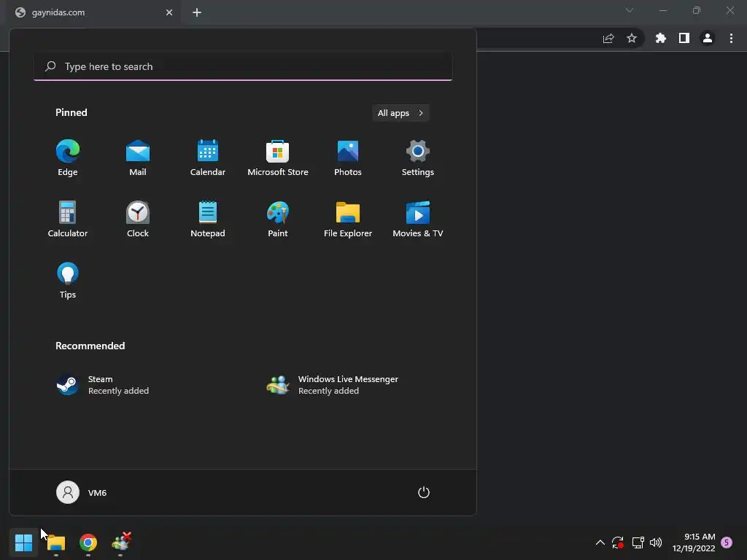Viewport: 747px width, 560px height.
Task: Open File Explorer from the taskbar
Action: point(55,542)
